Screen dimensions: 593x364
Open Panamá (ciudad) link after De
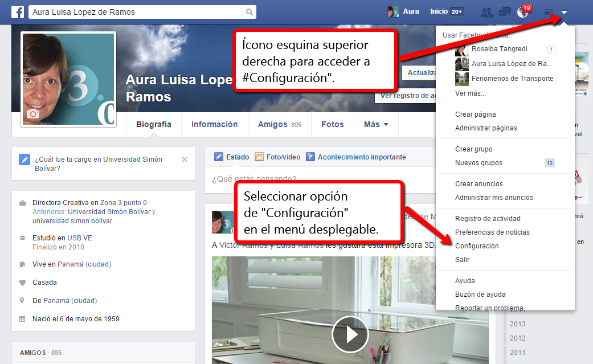tap(70, 300)
